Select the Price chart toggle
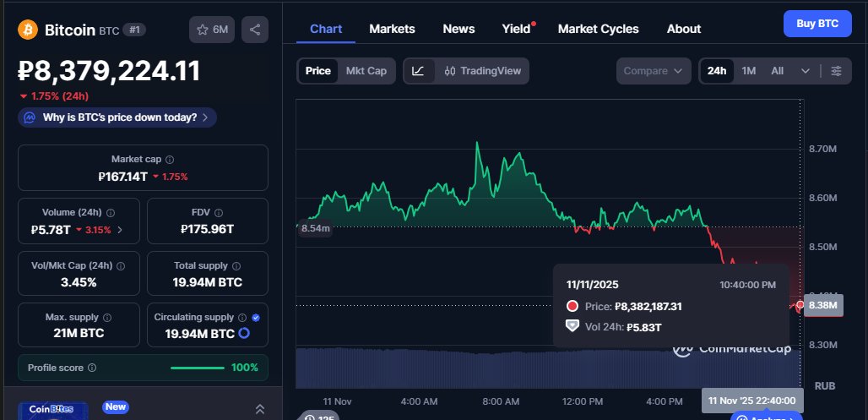 click(x=318, y=71)
